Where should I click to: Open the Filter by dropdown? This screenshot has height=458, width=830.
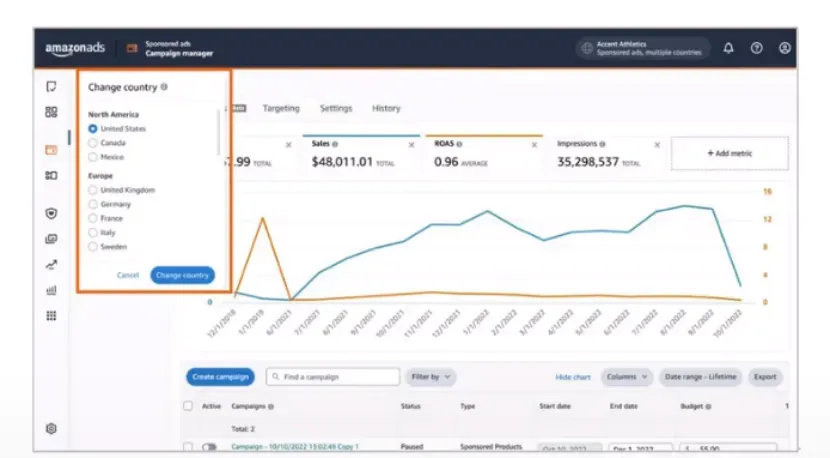(x=430, y=377)
